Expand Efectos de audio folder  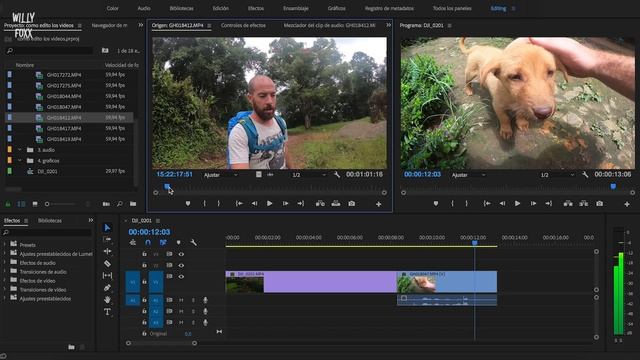[x=5, y=262]
